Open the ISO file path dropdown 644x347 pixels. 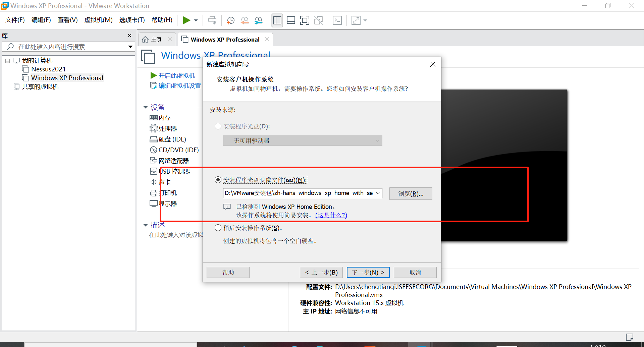pyautogui.click(x=378, y=193)
